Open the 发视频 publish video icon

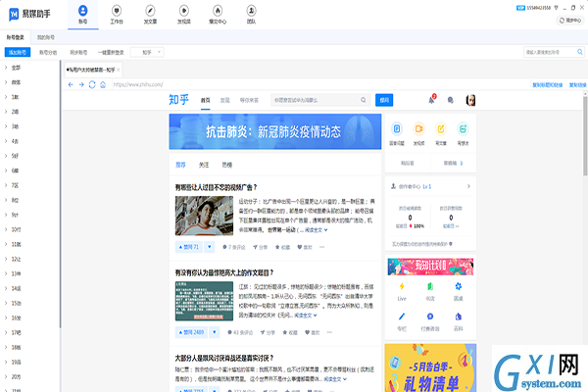(x=184, y=15)
